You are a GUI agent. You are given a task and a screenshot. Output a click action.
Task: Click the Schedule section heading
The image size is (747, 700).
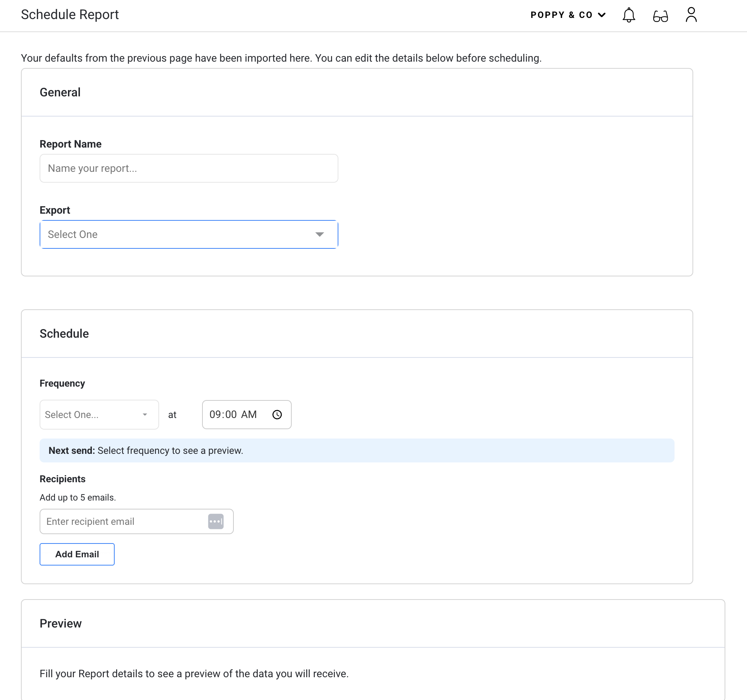pos(64,334)
